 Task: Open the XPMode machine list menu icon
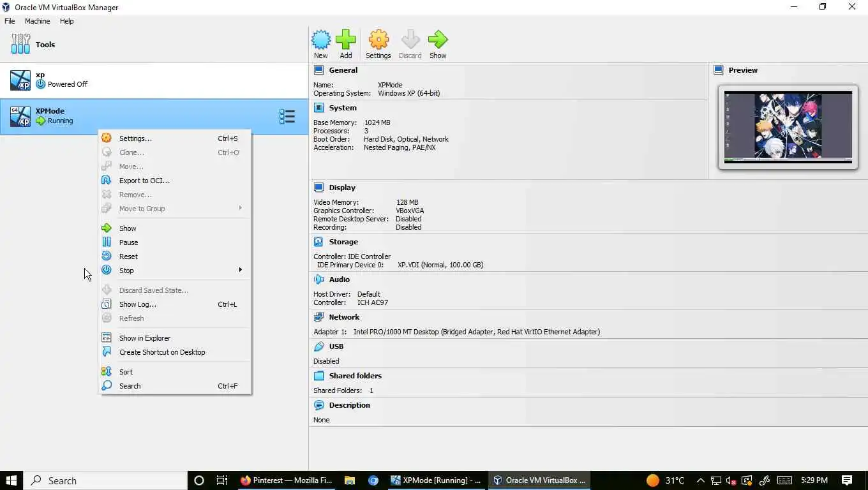coord(287,116)
